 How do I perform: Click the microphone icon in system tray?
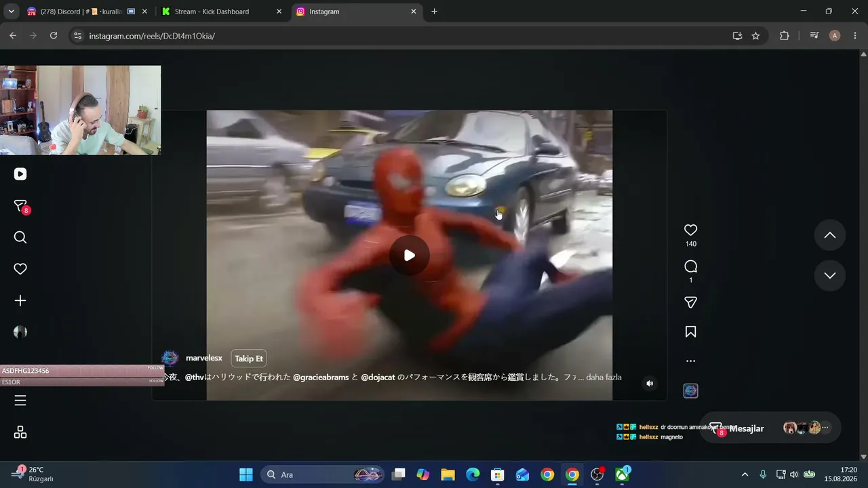(763, 474)
